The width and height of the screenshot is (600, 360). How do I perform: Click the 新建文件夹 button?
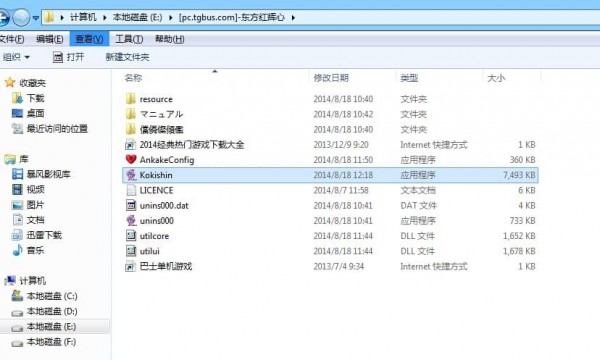click(x=127, y=57)
